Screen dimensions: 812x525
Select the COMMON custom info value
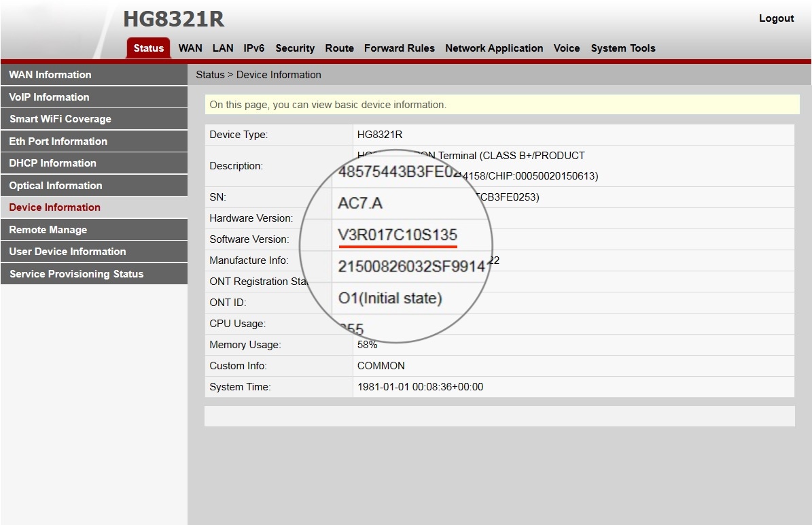click(x=381, y=366)
